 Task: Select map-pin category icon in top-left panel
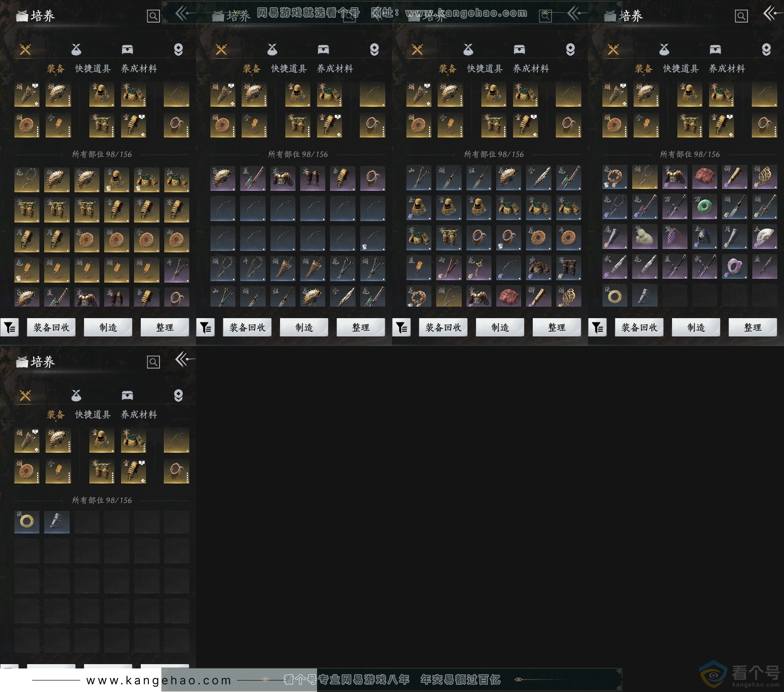[178, 49]
